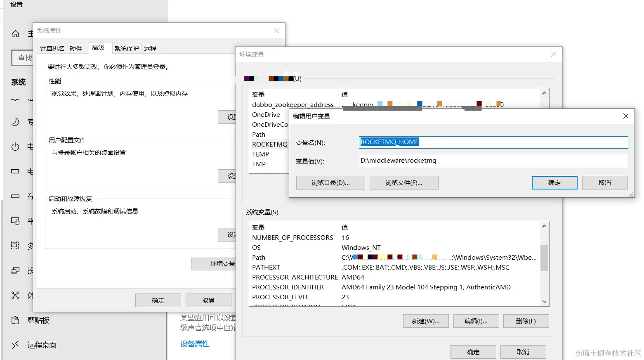644x360 pixels.
Task: Click 取消 in 系统属性 dialog
Action: (x=208, y=300)
